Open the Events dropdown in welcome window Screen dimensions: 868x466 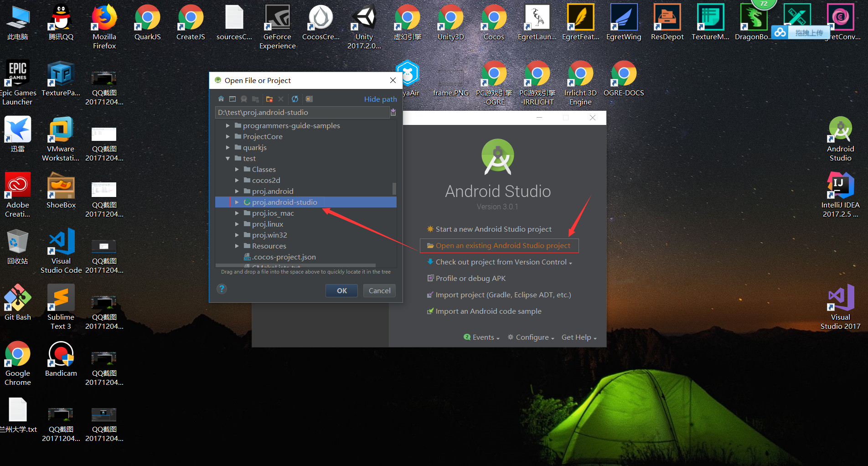coord(482,337)
